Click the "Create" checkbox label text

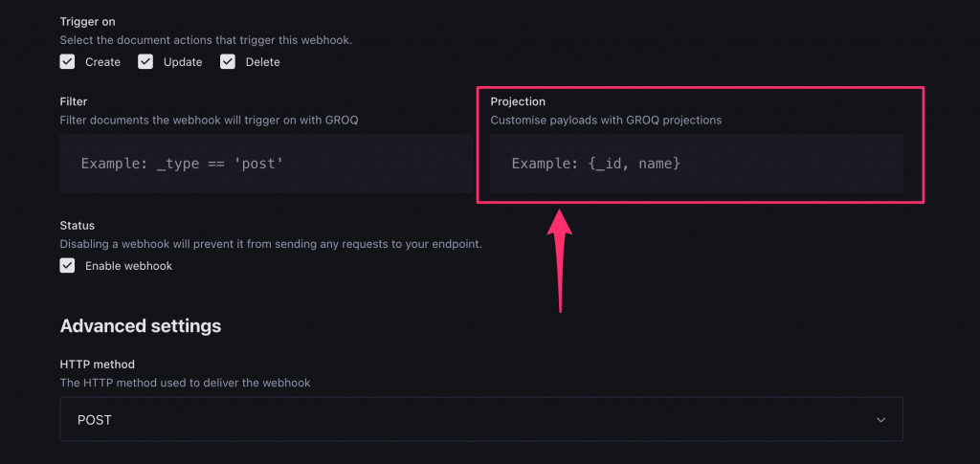102,62
